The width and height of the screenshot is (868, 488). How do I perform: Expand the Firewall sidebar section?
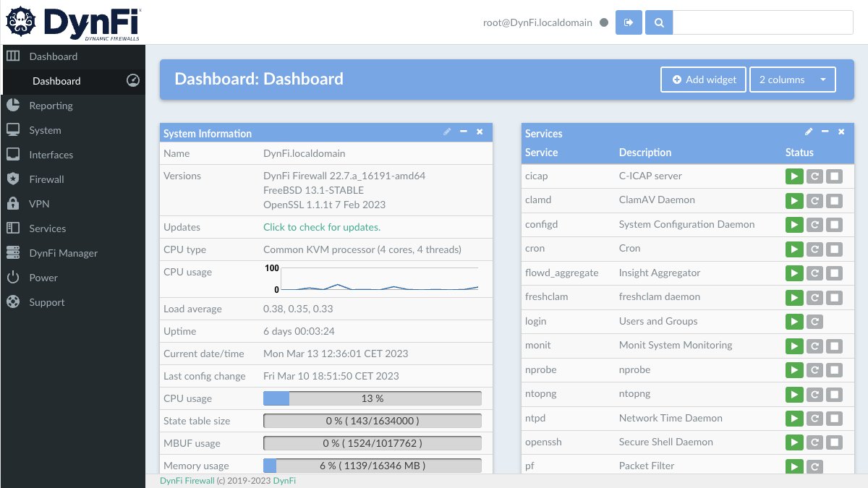[x=46, y=179]
